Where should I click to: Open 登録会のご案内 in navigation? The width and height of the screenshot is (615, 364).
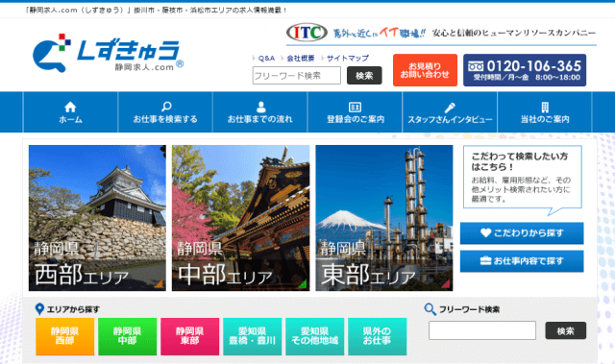click(355, 112)
